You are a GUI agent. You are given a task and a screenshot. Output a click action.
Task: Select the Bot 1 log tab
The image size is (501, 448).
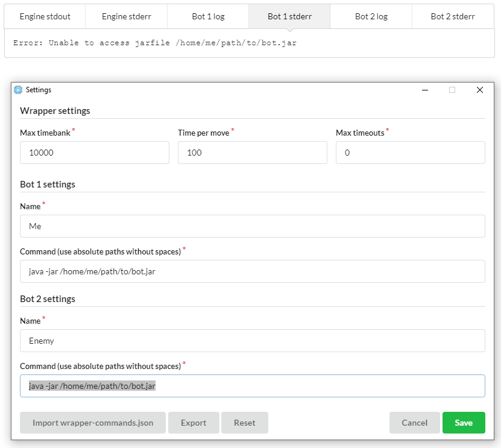coord(208,16)
